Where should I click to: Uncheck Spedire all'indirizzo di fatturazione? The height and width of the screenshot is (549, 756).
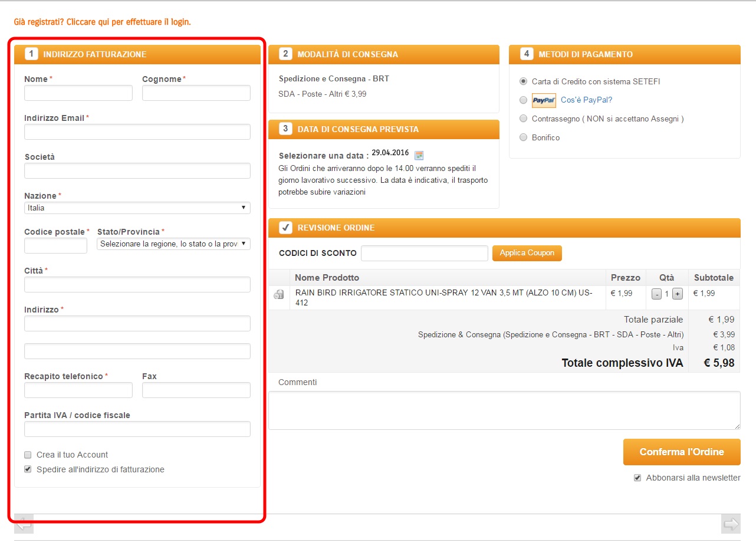[x=28, y=469]
